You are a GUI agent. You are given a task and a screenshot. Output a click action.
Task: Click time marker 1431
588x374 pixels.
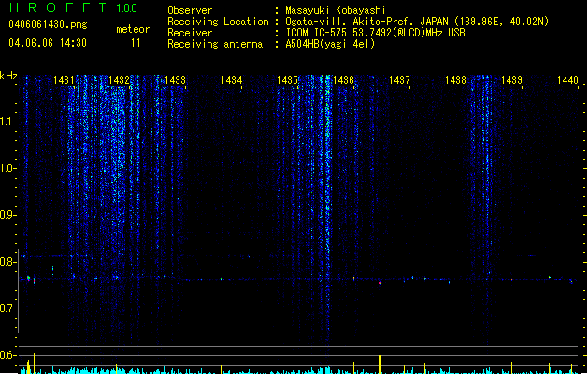click(64, 80)
